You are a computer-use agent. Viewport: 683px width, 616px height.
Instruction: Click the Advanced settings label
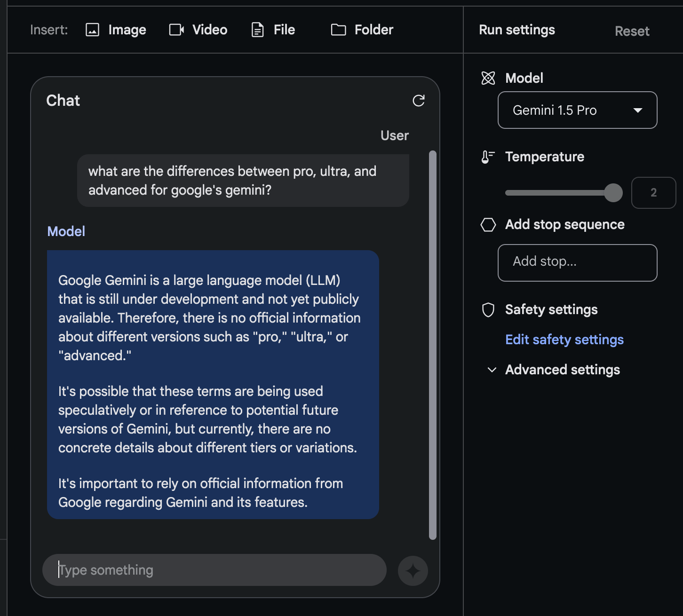pos(563,370)
